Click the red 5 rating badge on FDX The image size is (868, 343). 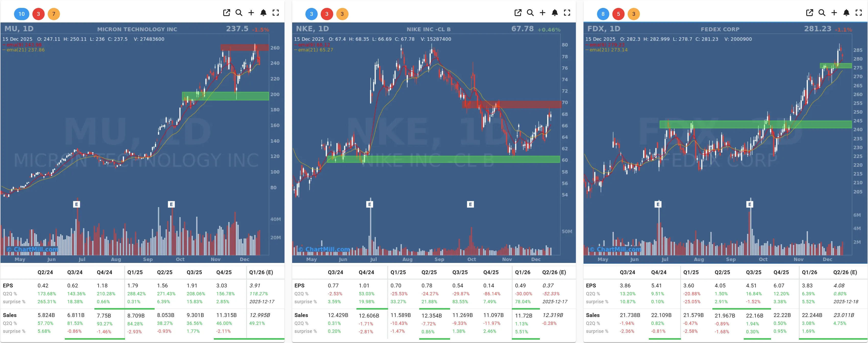[618, 14]
